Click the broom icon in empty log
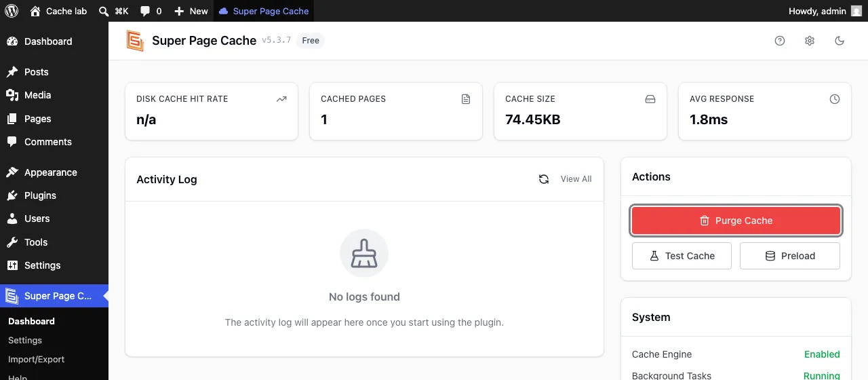This screenshot has height=380, width=868. pyautogui.click(x=364, y=253)
